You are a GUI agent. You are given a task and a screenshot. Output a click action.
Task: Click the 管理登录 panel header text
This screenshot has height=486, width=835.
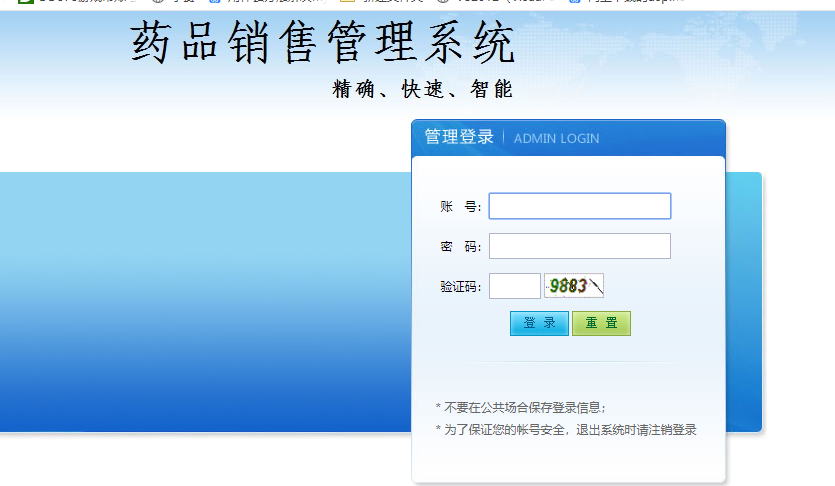click(x=459, y=137)
